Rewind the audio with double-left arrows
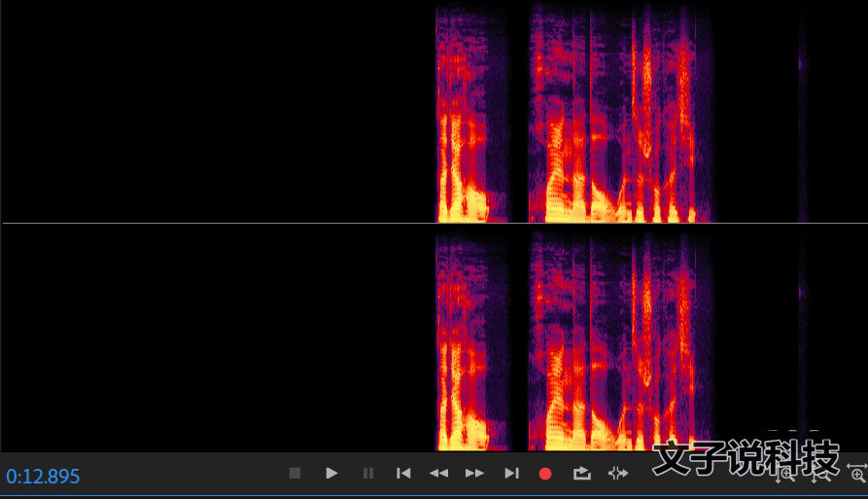Viewport: 868px width, 499px height. (x=439, y=474)
